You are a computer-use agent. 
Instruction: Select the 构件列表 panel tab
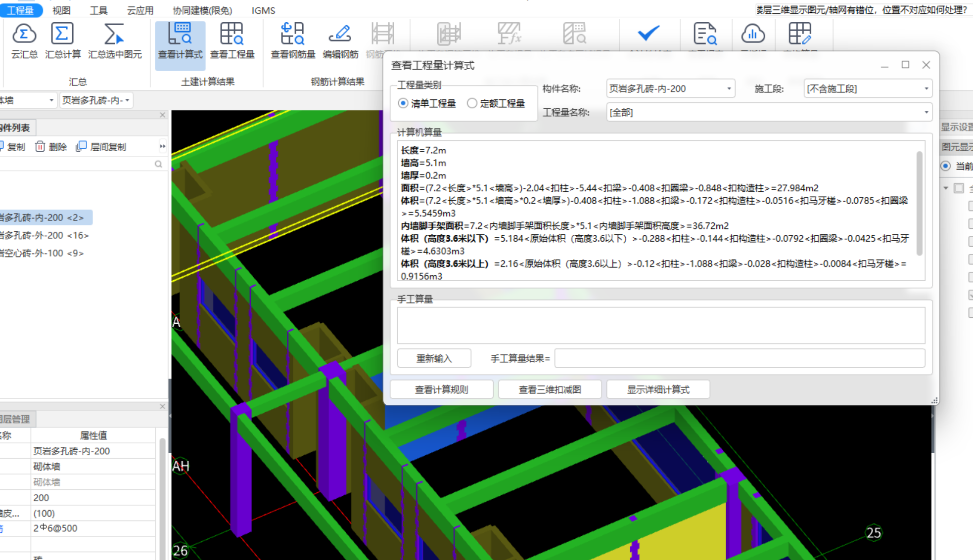[x=17, y=128]
